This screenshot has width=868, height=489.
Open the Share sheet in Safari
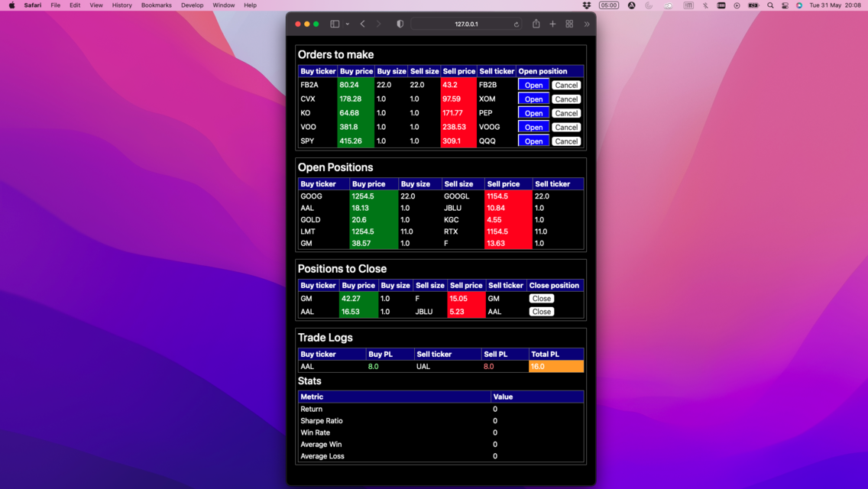pos(536,24)
